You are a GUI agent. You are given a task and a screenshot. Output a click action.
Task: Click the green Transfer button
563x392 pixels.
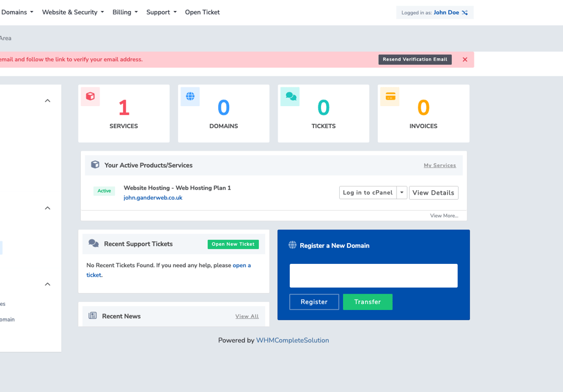pos(368,302)
